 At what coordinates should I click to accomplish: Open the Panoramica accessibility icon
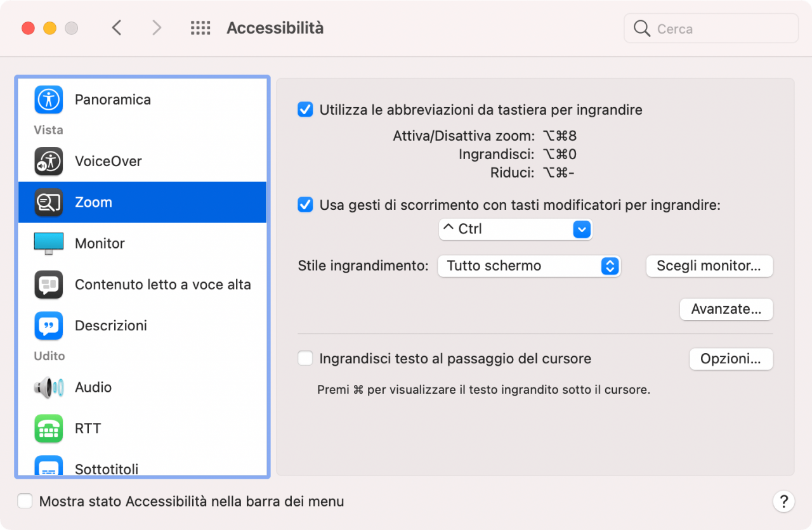(48, 100)
